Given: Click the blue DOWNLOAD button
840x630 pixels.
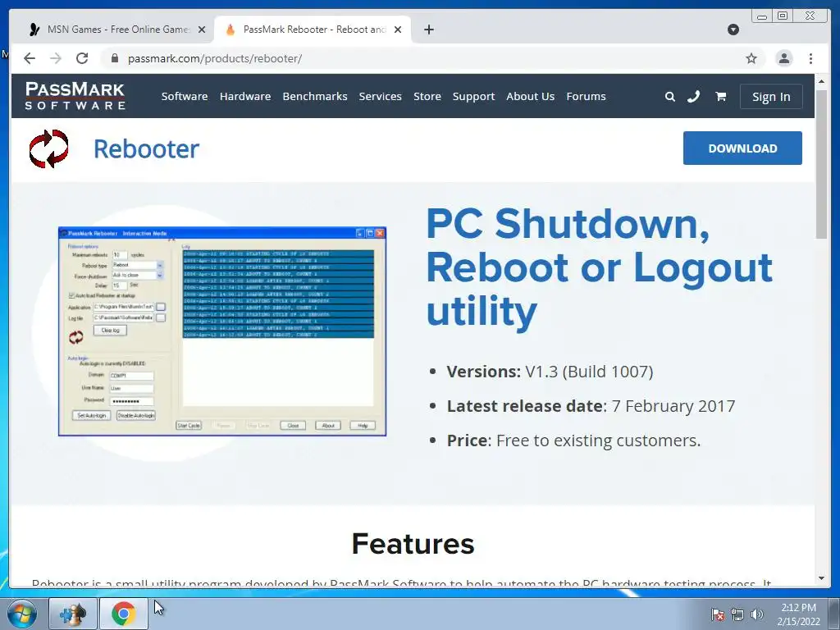Looking at the screenshot, I should click(x=742, y=148).
